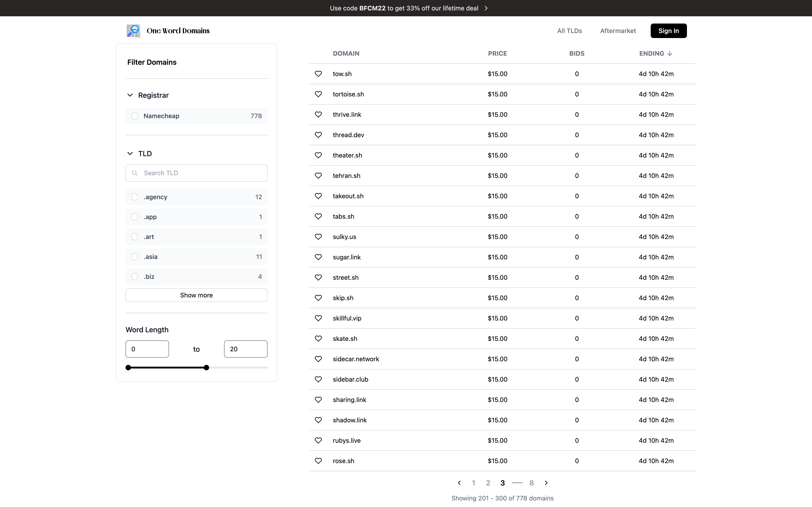Collapse the Registrar filter section
The height and width of the screenshot is (507, 812).
pos(130,95)
